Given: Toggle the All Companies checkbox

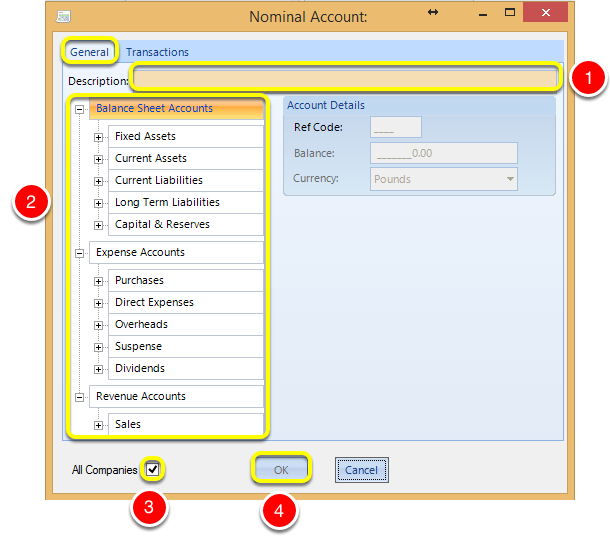Looking at the screenshot, I should 152,469.
